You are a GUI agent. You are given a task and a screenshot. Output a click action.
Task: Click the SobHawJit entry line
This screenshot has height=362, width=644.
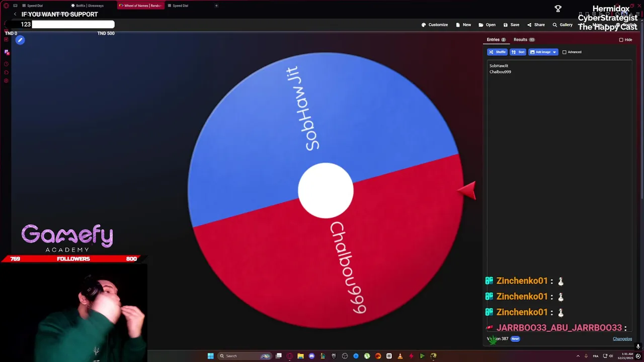499,66
